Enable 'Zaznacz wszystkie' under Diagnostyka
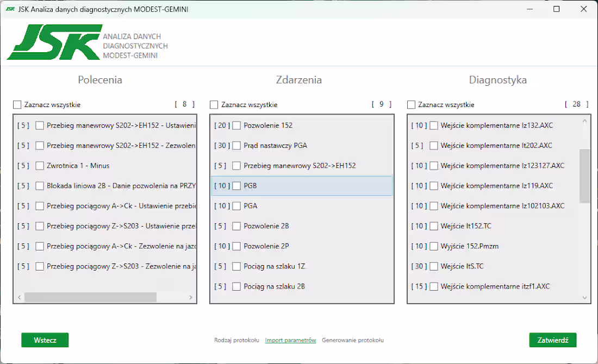Image resolution: width=598 pixels, height=364 pixels. point(410,104)
